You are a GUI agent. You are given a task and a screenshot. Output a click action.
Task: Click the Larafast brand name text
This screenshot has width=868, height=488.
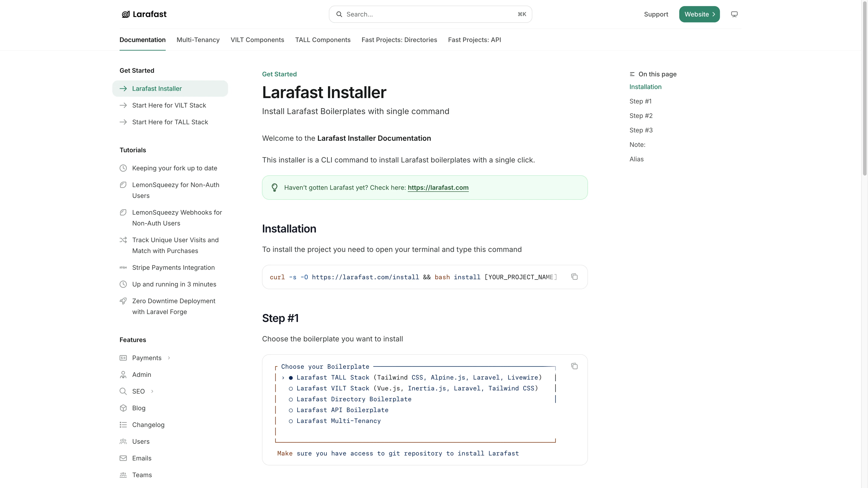150,14
